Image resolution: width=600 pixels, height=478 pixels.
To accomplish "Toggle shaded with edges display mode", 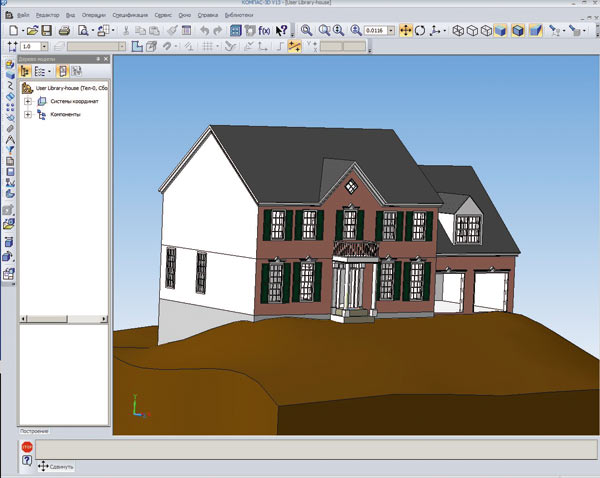I will pos(517,30).
